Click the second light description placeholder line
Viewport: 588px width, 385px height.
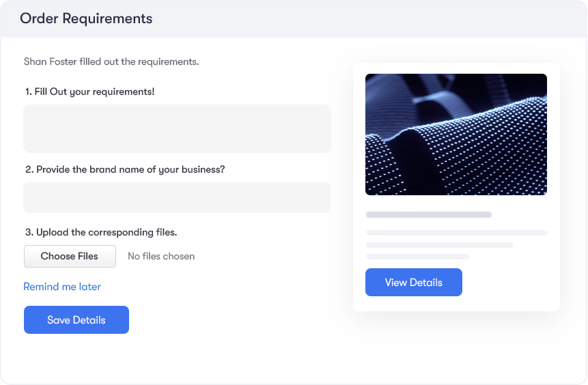(439, 245)
